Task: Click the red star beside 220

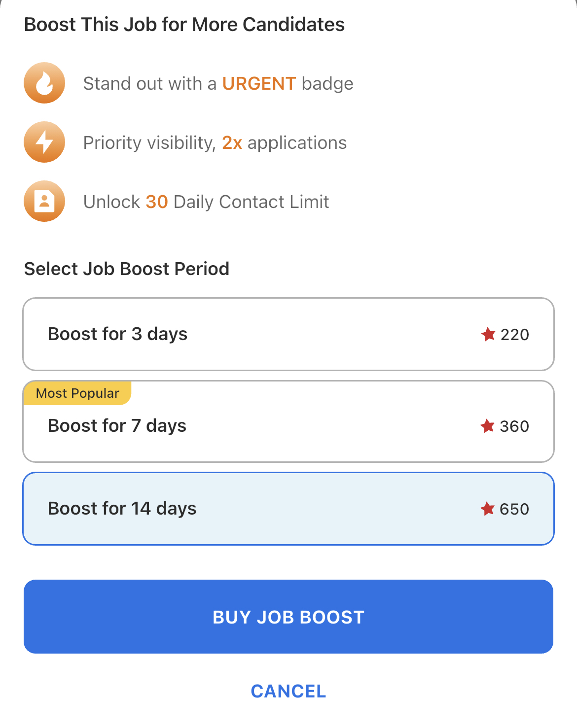Action: [488, 334]
